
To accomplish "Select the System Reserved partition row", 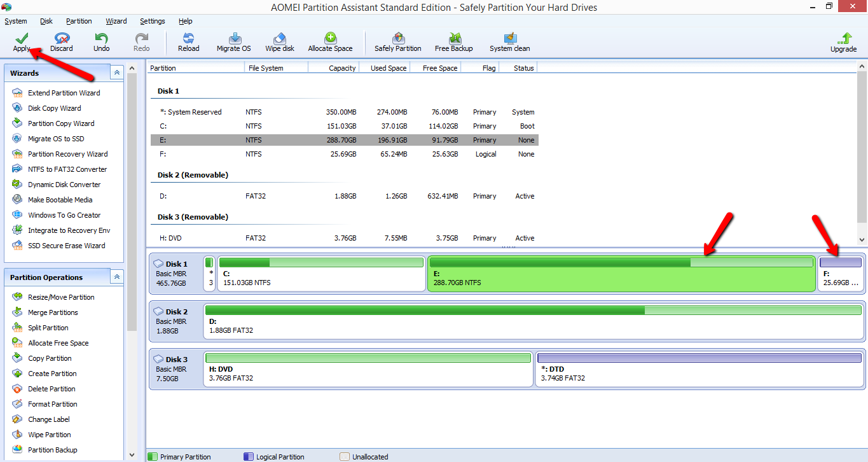I will point(345,112).
